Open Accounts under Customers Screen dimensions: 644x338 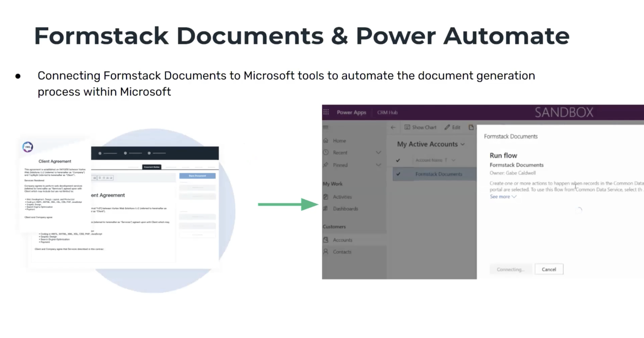tap(342, 240)
